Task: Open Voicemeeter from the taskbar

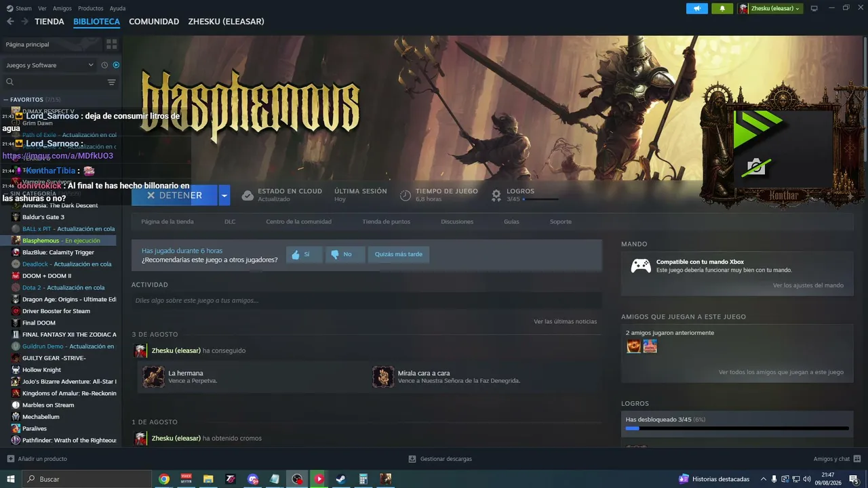Action: tap(186, 479)
